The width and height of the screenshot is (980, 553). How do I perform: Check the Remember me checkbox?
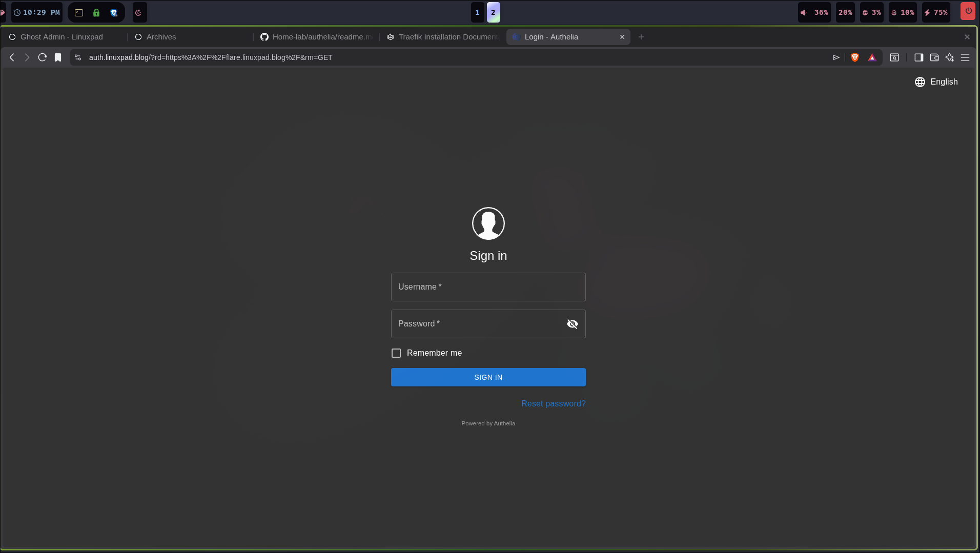pos(396,353)
